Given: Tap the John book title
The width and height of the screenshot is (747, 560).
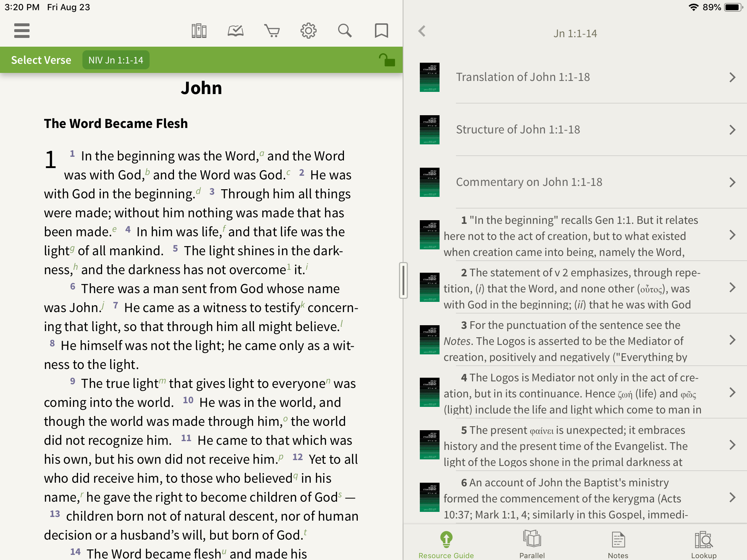Looking at the screenshot, I should pyautogui.click(x=201, y=88).
